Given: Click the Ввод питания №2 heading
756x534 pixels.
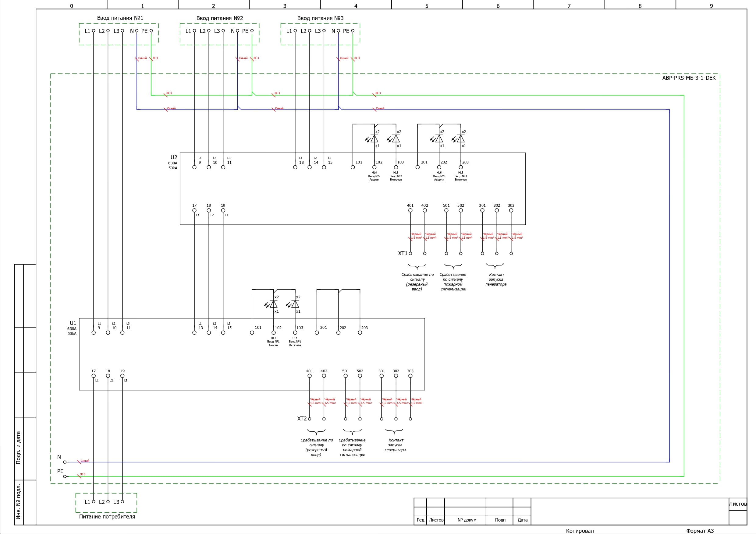Looking at the screenshot, I should click(x=220, y=18).
